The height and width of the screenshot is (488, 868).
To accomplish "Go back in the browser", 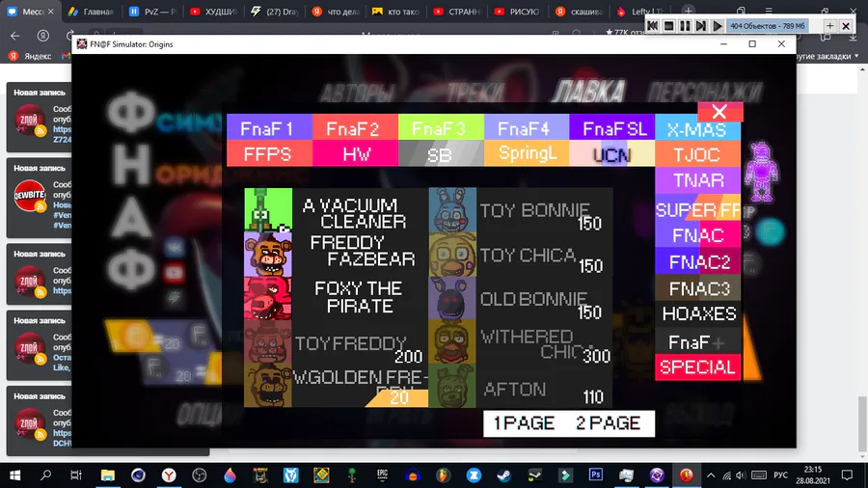I will click(x=14, y=36).
